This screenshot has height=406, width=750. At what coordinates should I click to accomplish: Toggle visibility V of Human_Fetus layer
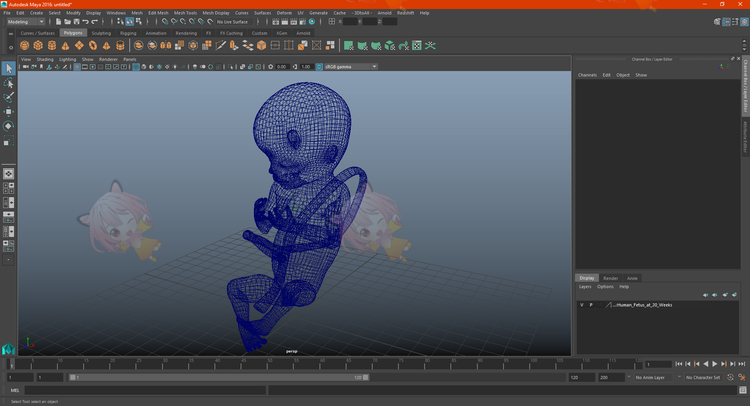point(582,305)
